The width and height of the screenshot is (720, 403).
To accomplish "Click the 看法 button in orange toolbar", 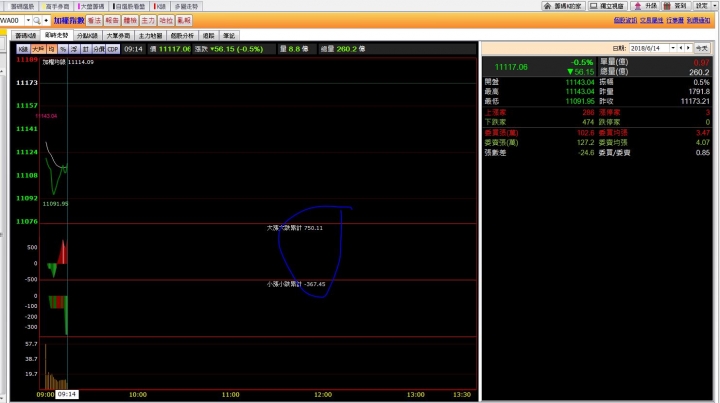I will click(x=94, y=21).
